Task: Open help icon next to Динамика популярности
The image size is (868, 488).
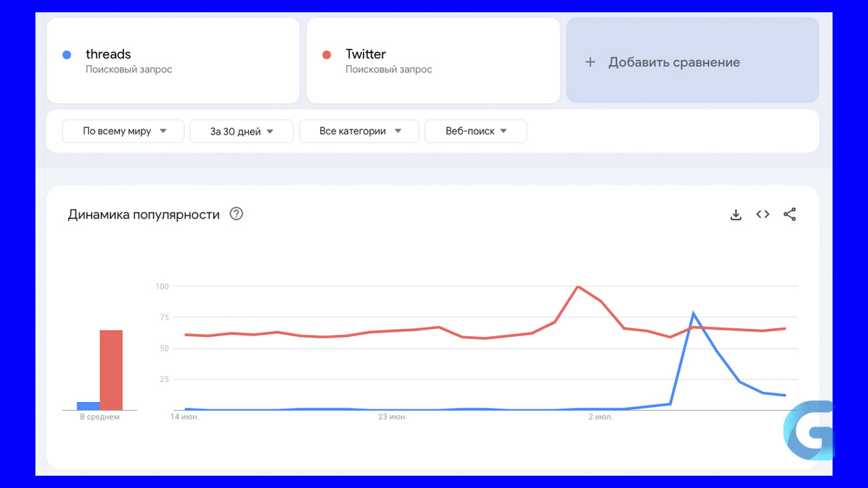Action: pyautogui.click(x=236, y=214)
